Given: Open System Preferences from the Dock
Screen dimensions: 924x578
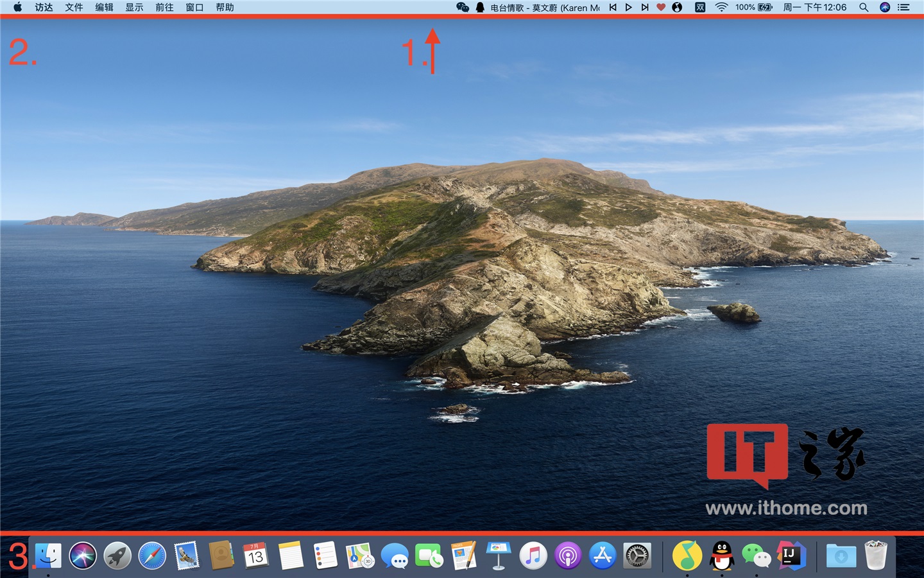Looking at the screenshot, I should coord(637,556).
